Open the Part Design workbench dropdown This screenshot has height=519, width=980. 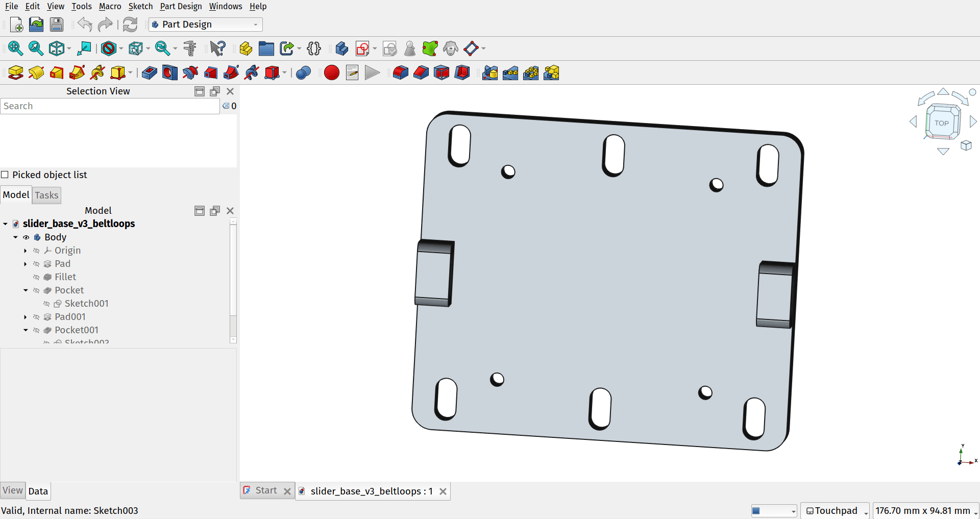tap(205, 24)
